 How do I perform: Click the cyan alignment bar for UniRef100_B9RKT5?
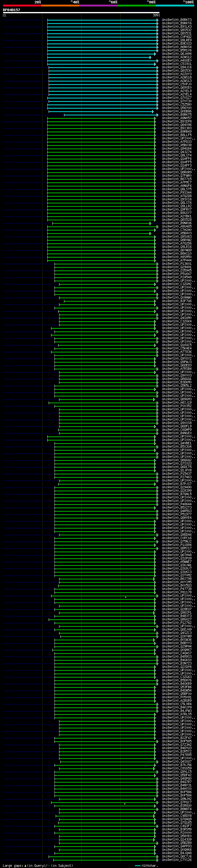[x=111, y=115]
